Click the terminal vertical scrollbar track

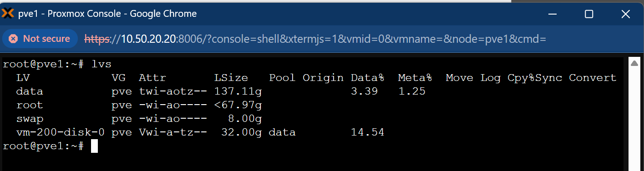(635, 119)
